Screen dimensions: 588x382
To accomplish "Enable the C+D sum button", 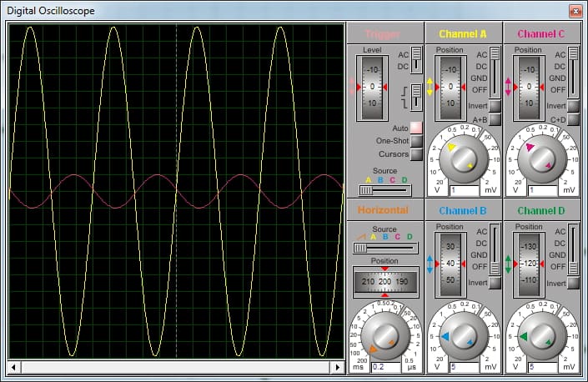I will [573, 119].
